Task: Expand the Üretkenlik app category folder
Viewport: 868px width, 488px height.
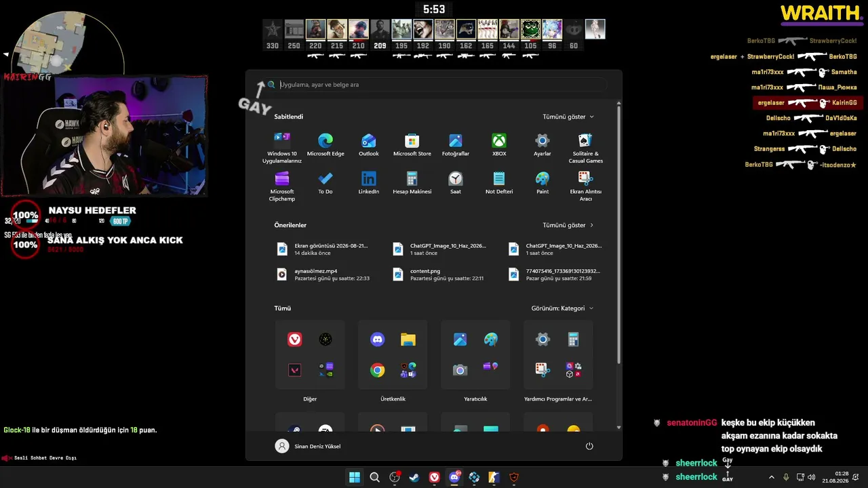Action: coord(393,355)
